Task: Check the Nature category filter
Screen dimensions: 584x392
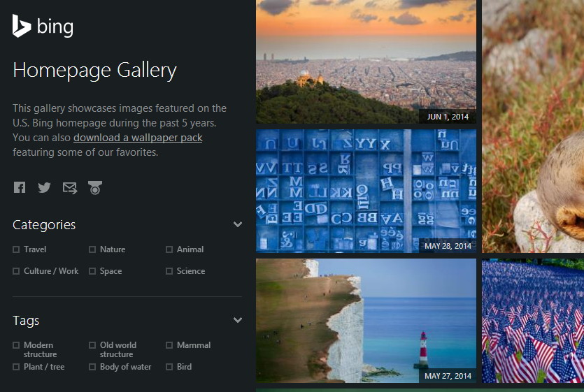Action: coord(92,249)
